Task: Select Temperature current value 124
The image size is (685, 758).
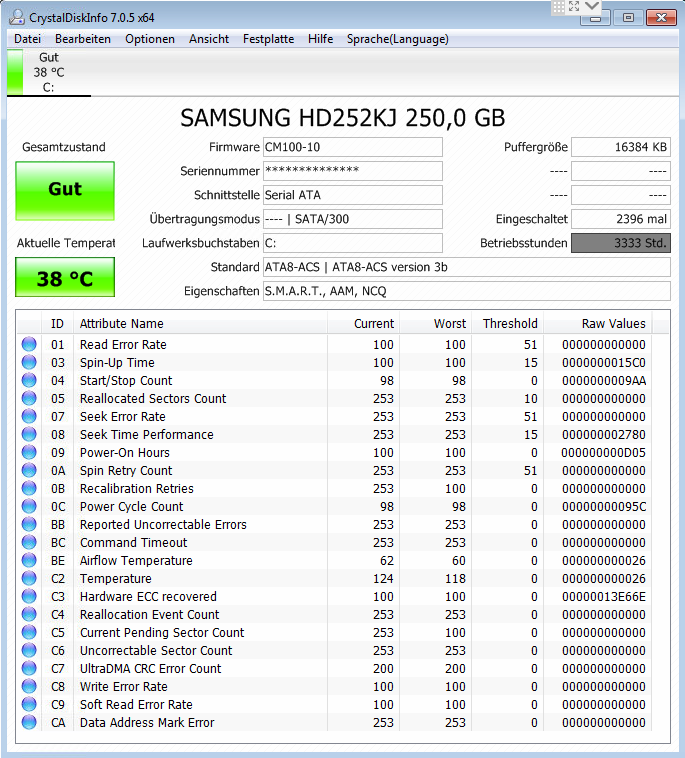Action: coord(383,579)
